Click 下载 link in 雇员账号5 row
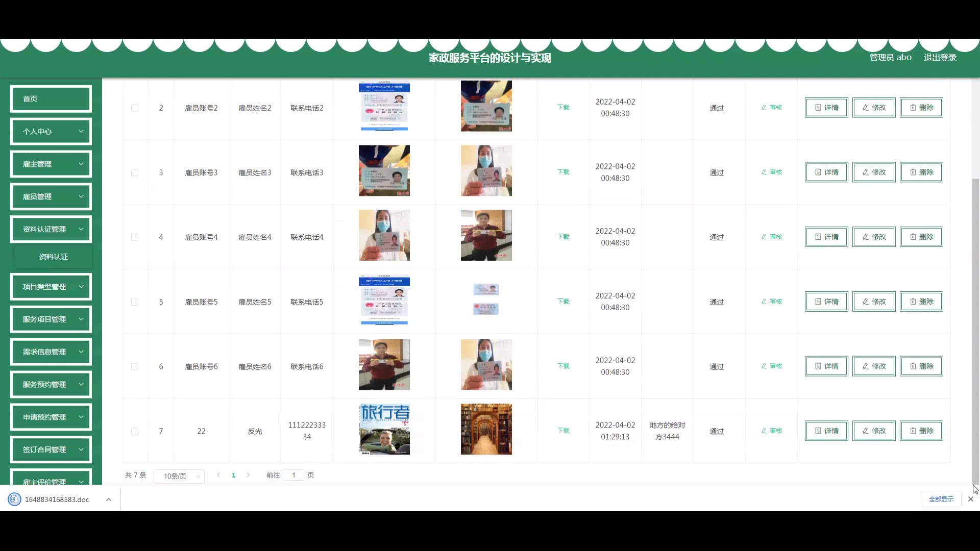980x551 pixels. tap(563, 302)
